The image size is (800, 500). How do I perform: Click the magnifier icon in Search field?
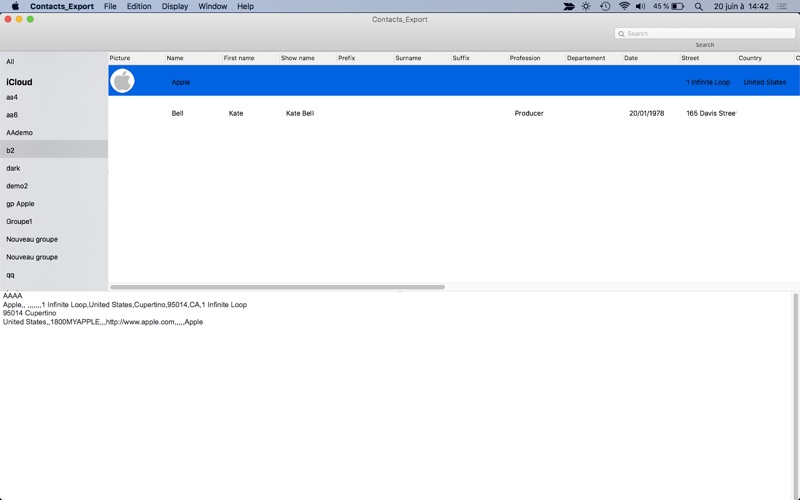click(x=621, y=34)
